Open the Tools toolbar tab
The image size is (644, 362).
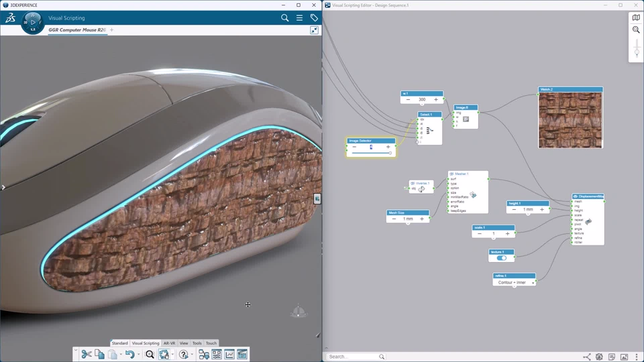[197, 343]
